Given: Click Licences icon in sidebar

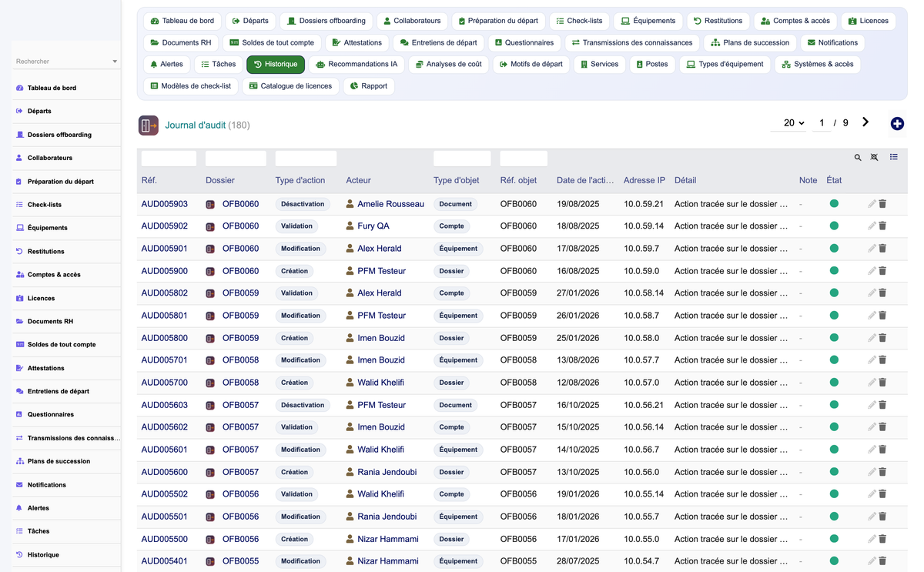Looking at the screenshot, I should pyautogui.click(x=19, y=298).
